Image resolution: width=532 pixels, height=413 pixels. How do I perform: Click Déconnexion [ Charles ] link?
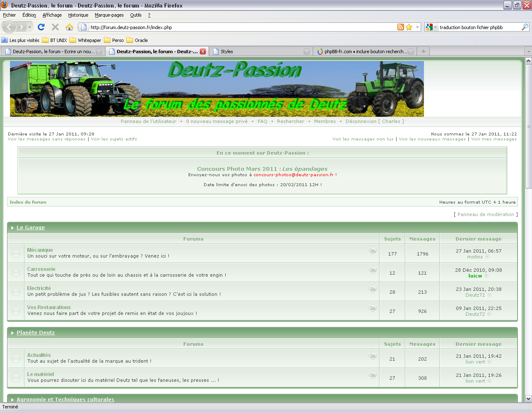[x=374, y=121]
